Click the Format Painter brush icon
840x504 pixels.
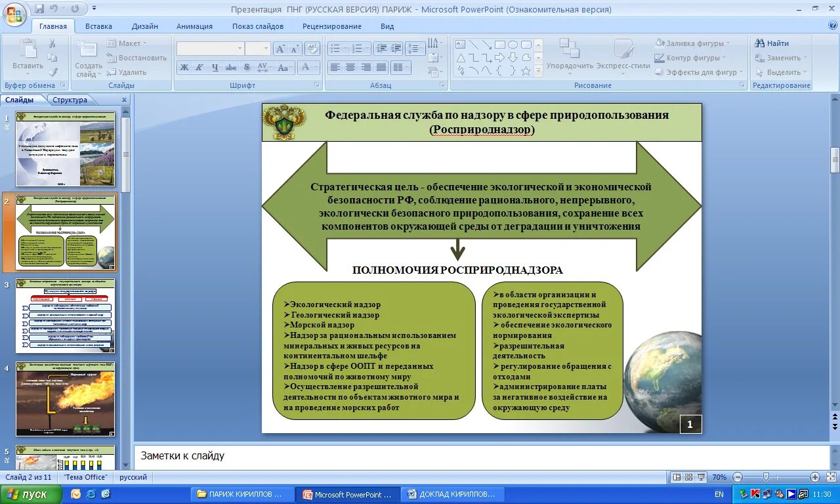pyautogui.click(x=52, y=72)
